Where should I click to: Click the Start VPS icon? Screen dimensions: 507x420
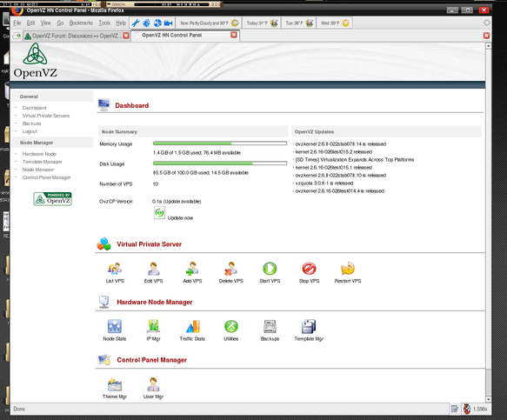pyautogui.click(x=270, y=269)
